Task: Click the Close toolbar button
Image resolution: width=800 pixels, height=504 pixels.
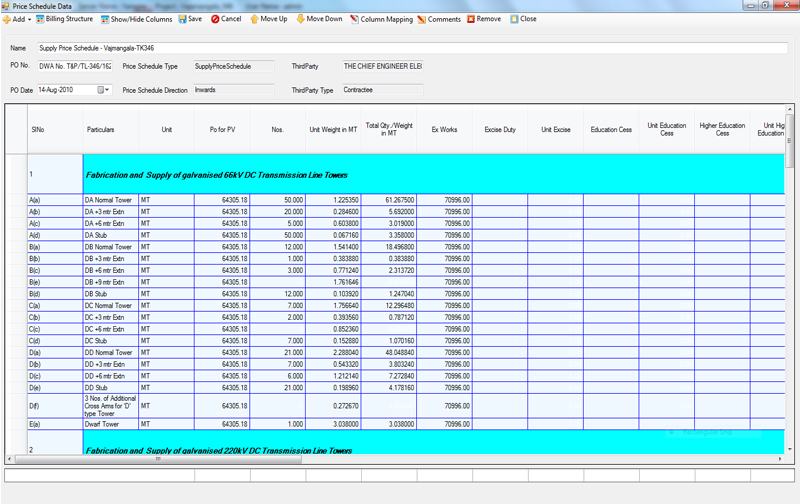Action: 523,19
